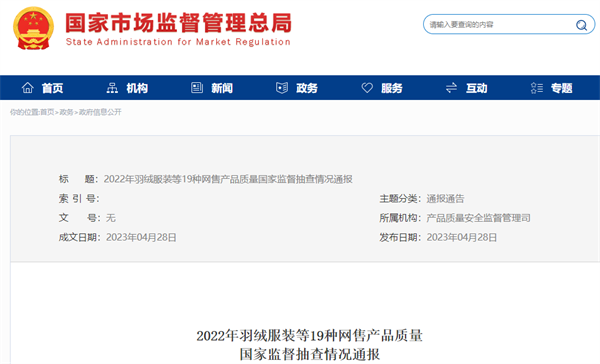600x364 pixels.
Task: Click the national emblem logo
Action: [x=33, y=28]
